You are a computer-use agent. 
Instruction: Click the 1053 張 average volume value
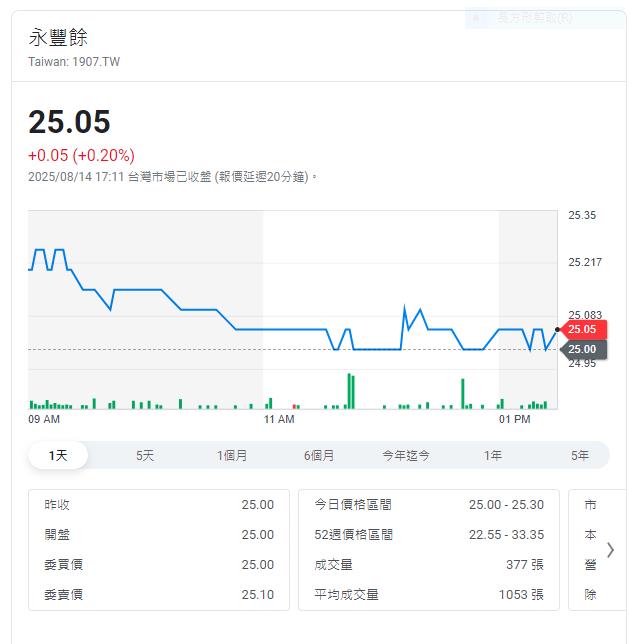click(521, 594)
